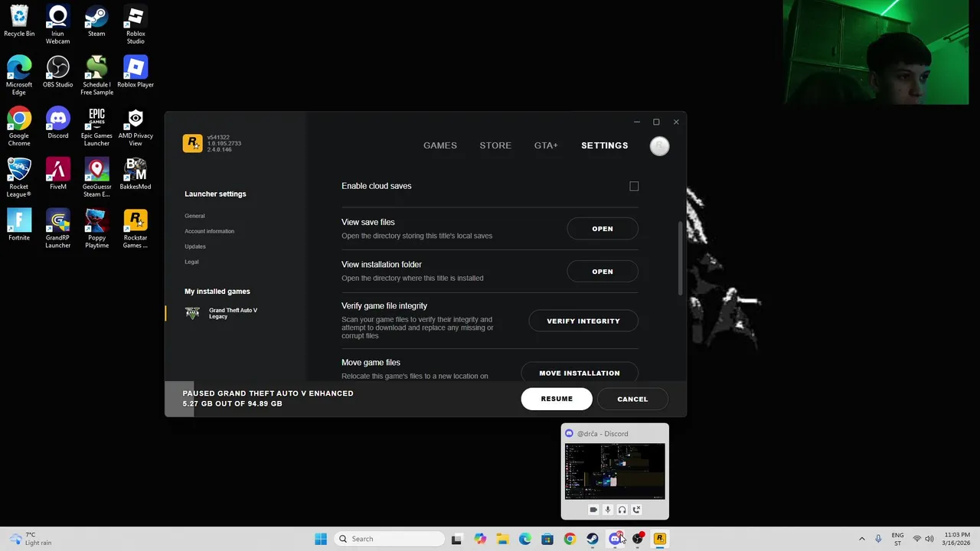Select the Poppy Playtime desktop icon
The width and height of the screenshot is (980, 551).
[96, 230]
